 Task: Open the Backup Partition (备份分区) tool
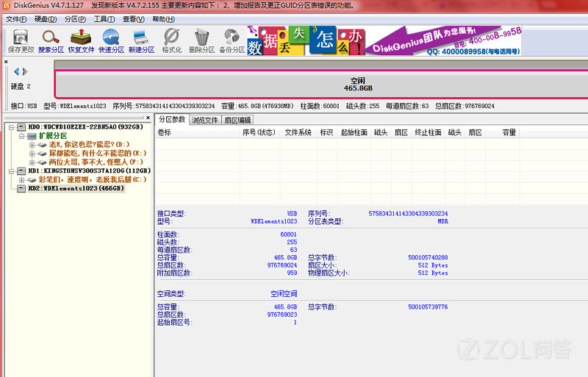[232, 41]
